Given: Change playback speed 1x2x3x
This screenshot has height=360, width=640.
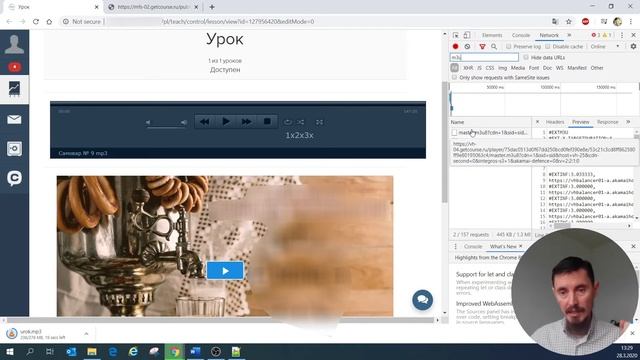Looking at the screenshot, I should (x=299, y=135).
